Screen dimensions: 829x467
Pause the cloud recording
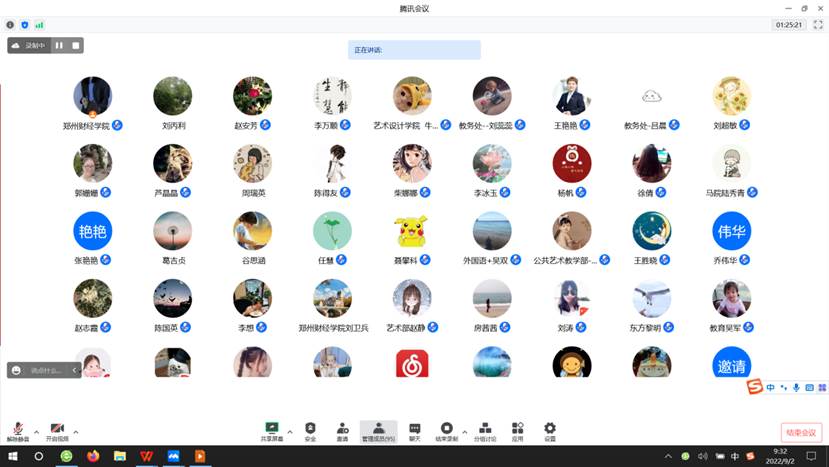(x=59, y=45)
